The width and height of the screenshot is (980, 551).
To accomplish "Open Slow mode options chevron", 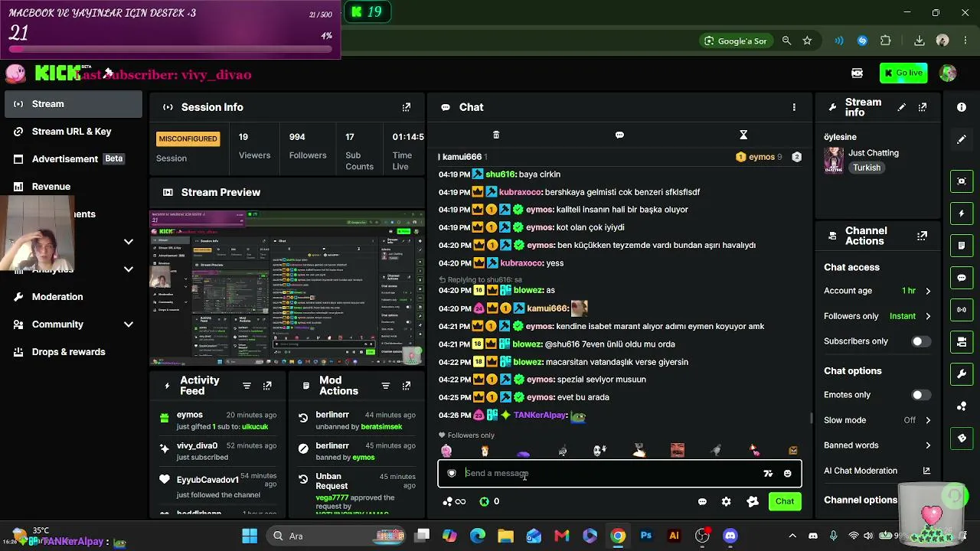I will [928, 420].
